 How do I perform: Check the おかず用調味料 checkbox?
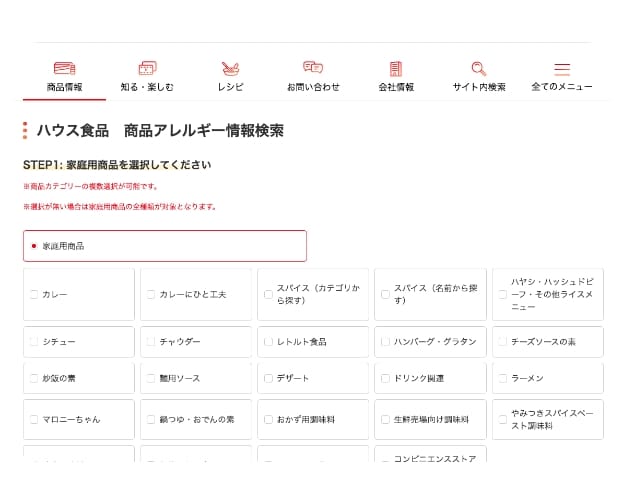[x=268, y=419]
